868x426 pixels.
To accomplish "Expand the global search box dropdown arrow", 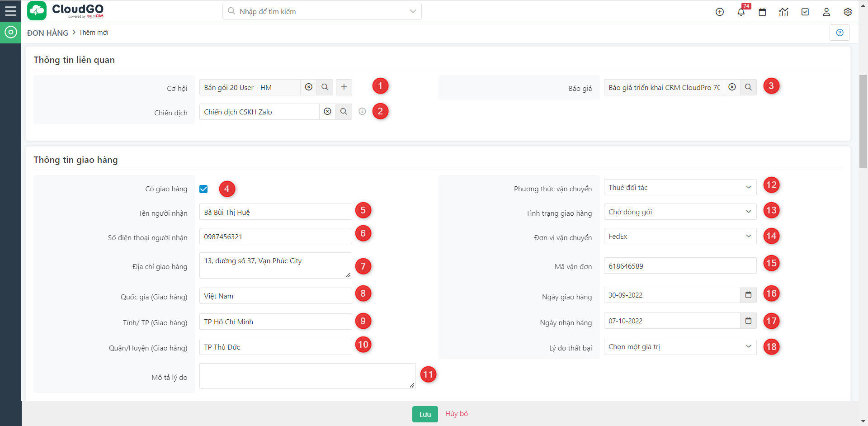I will pyautogui.click(x=412, y=11).
